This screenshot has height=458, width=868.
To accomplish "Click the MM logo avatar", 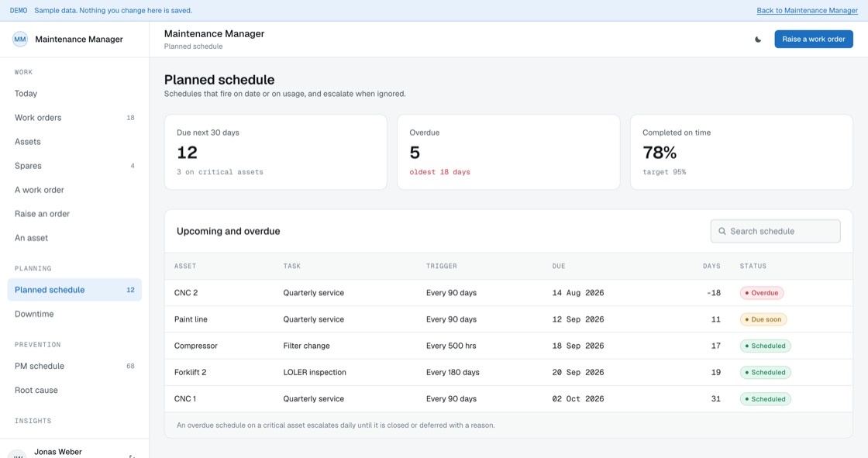I will (x=20, y=40).
